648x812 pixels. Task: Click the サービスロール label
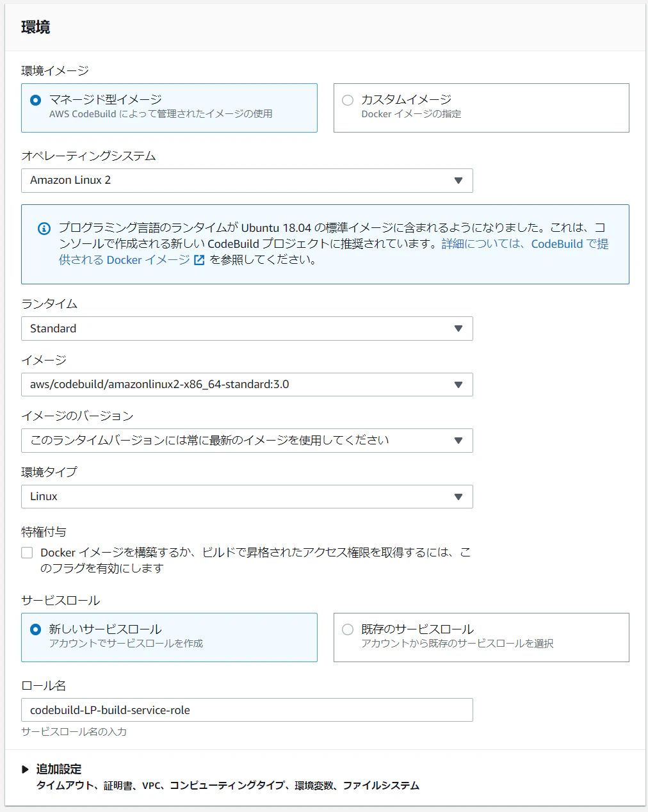(61, 601)
